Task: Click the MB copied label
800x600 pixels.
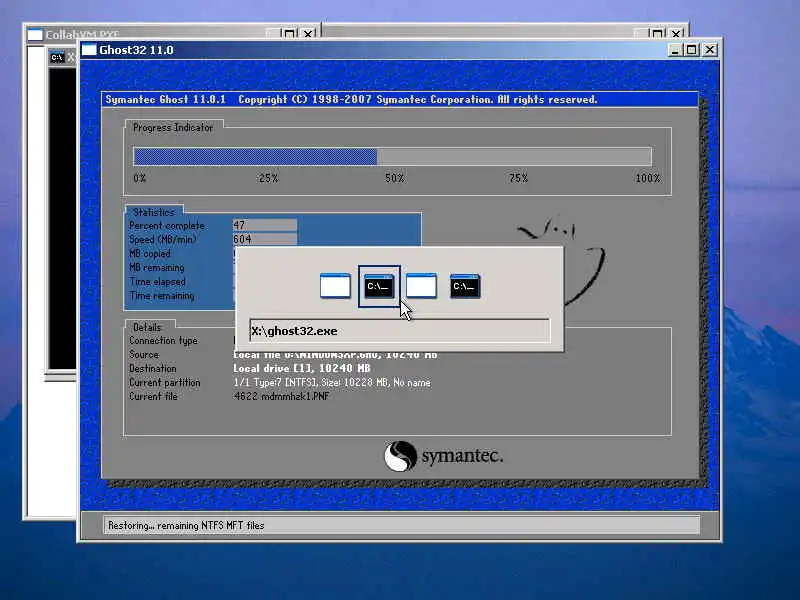Action: (x=150, y=254)
